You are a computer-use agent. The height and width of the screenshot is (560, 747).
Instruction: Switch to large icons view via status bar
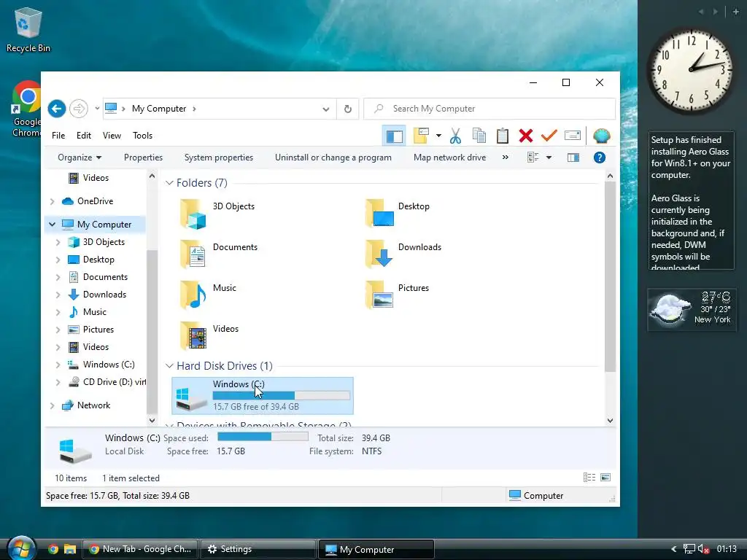pos(605,478)
